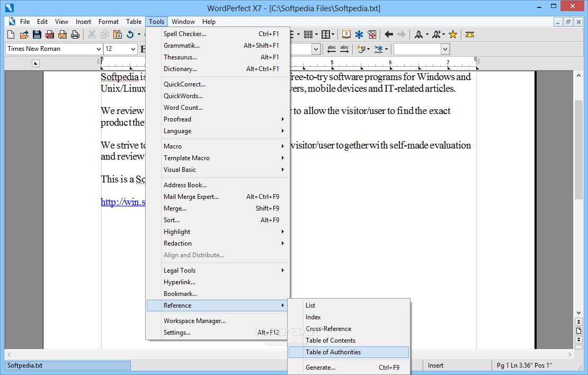Open Settings from the Tools menu
The width and height of the screenshot is (588, 375).
[x=218, y=333]
